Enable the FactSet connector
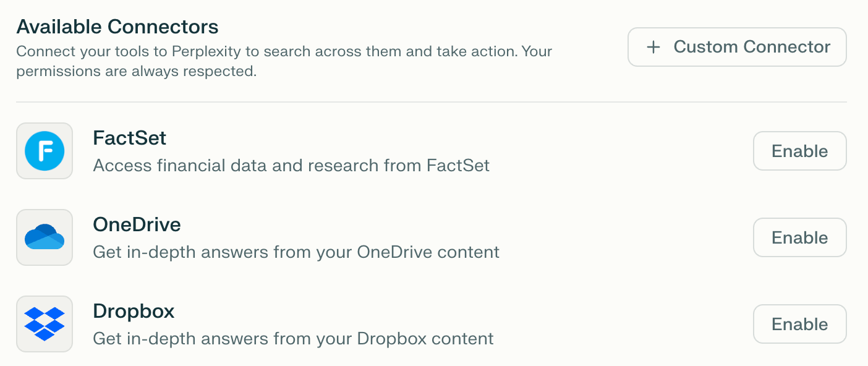The width and height of the screenshot is (868, 366). pyautogui.click(x=799, y=151)
